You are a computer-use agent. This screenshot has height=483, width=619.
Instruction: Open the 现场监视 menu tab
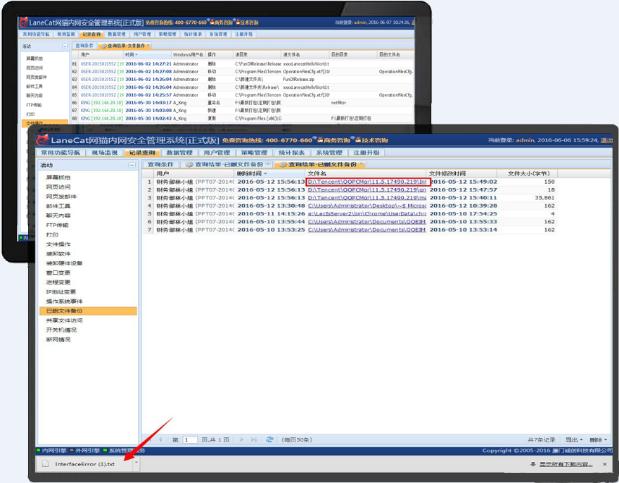click(105, 152)
